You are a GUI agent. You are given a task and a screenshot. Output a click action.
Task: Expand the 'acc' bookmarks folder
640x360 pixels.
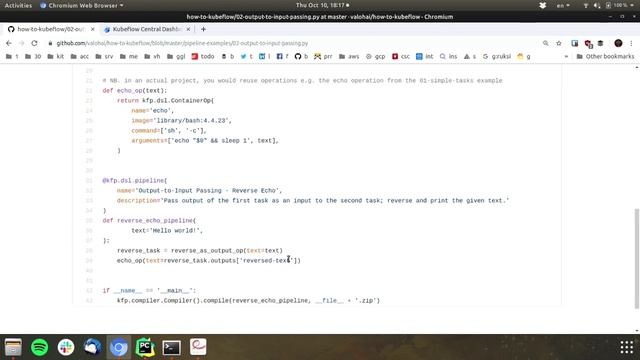pos(80,57)
